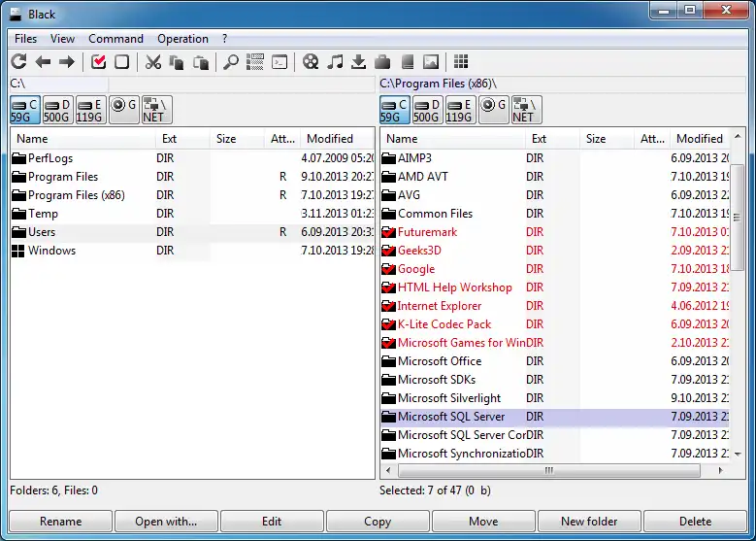Sort the left panel by the Modified column
The height and width of the screenshot is (541, 756).
[337, 139]
